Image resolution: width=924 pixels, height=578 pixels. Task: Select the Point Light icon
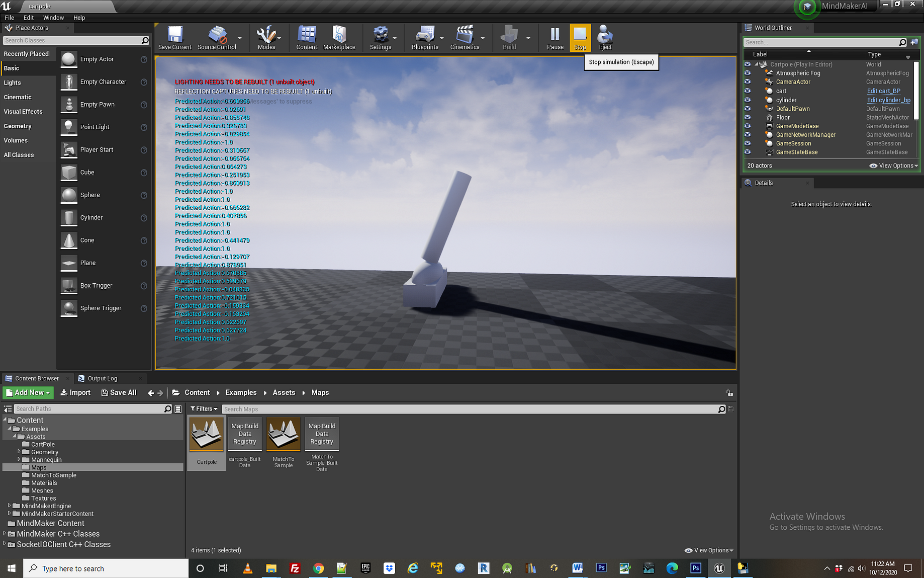pos(69,127)
